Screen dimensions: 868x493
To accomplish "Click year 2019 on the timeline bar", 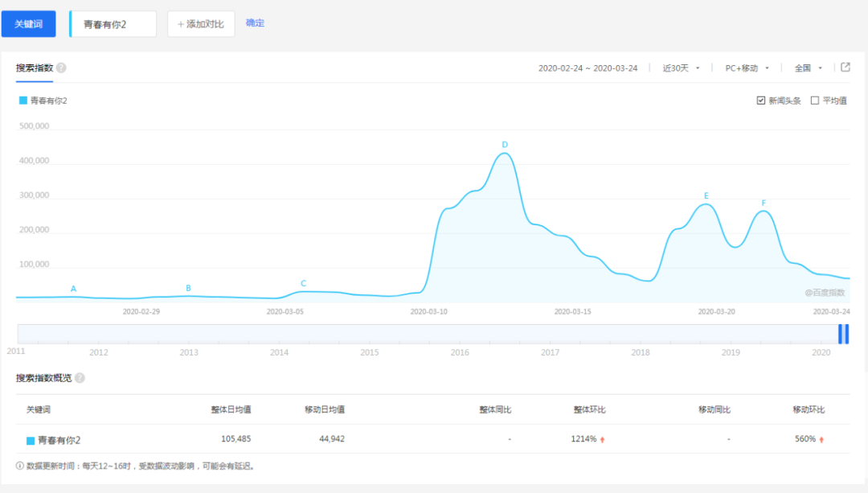I will 731,352.
